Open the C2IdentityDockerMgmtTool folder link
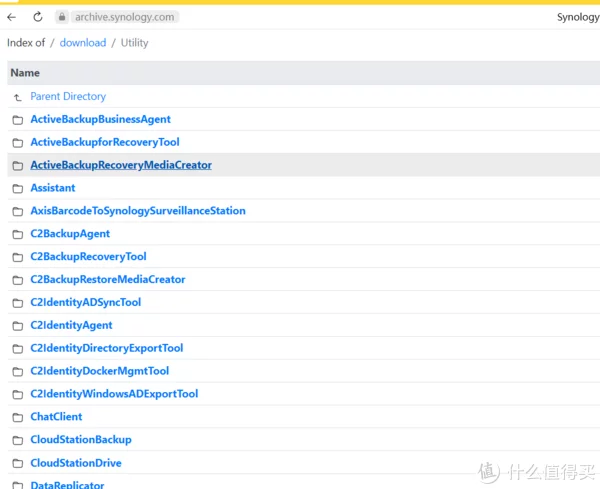 (100, 371)
